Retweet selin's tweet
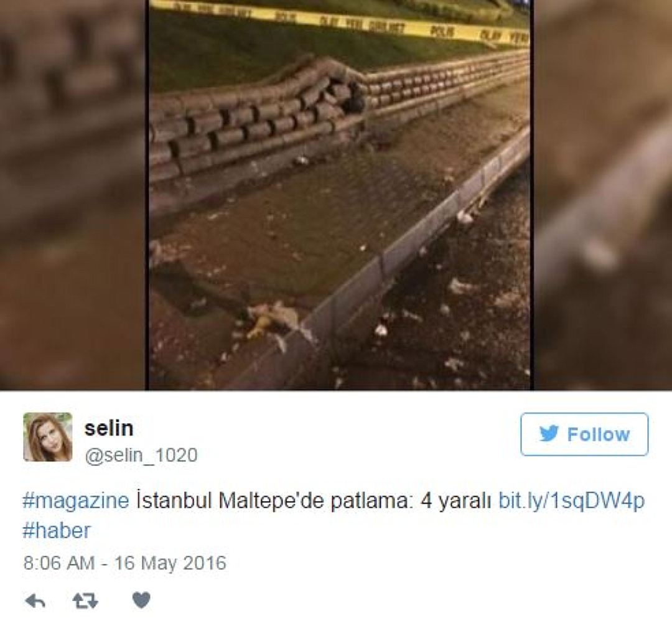 [85, 601]
